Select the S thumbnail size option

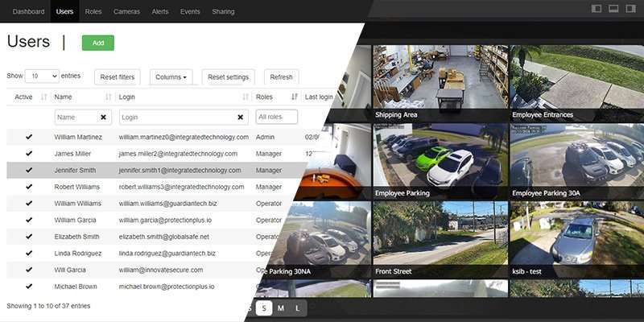[x=264, y=308]
